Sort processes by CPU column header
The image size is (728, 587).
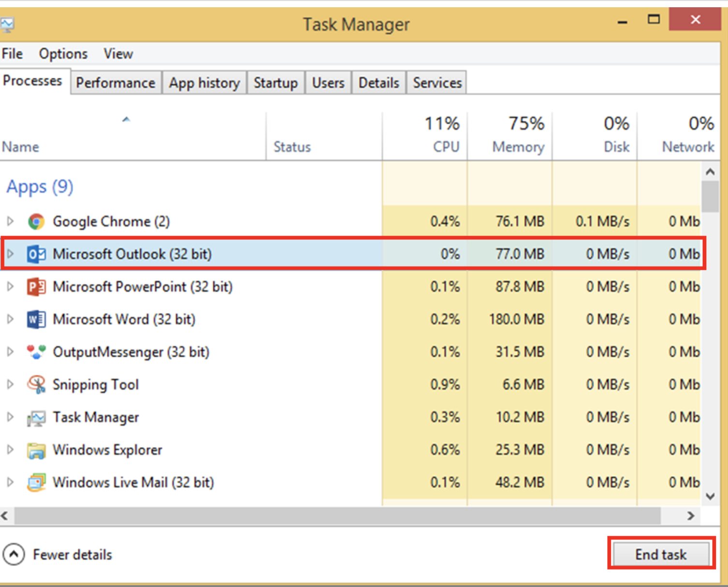coord(446,147)
